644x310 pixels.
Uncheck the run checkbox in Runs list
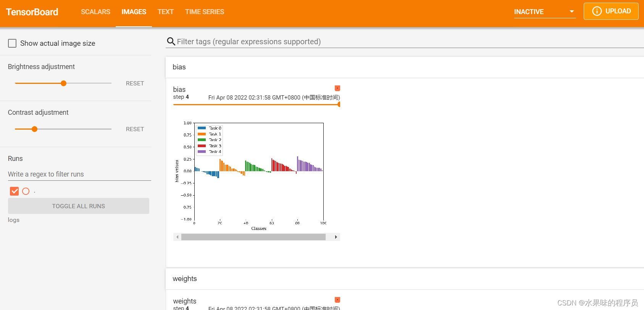[15, 191]
